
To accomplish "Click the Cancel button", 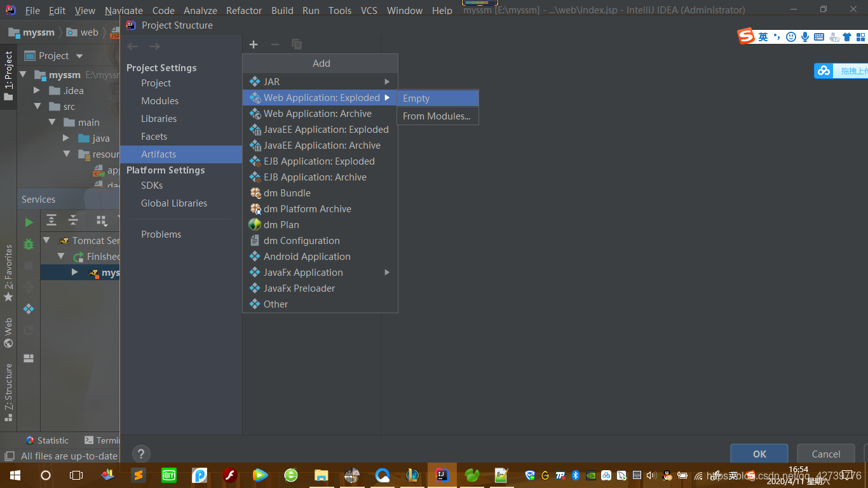I will tap(826, 454).
